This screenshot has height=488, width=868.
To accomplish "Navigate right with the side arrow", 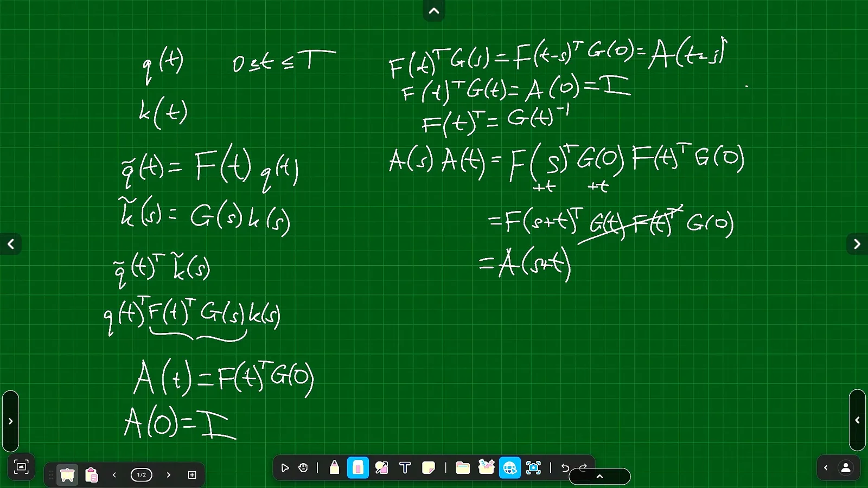I will tap(857, 244).
